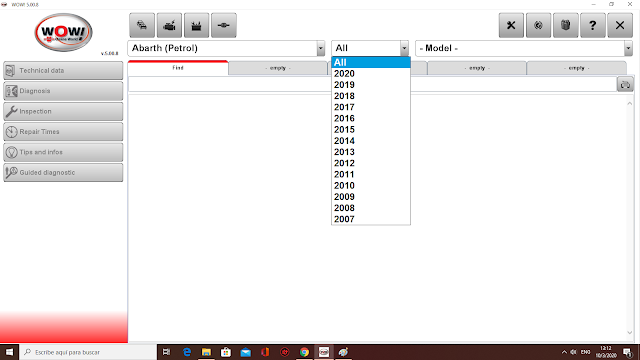Click into the search input field
The height and width of the screenshot is (360, 640).
click(x=372, y=84)
